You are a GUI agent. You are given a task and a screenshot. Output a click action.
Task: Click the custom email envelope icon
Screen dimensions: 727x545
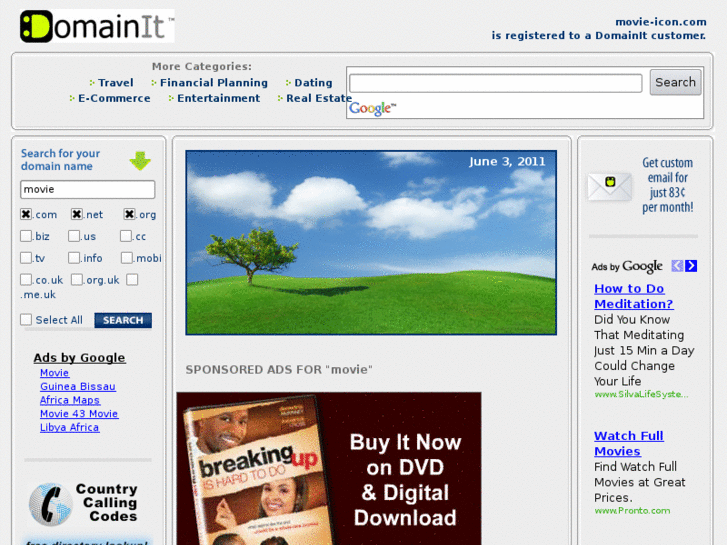[x=610, y=186]
